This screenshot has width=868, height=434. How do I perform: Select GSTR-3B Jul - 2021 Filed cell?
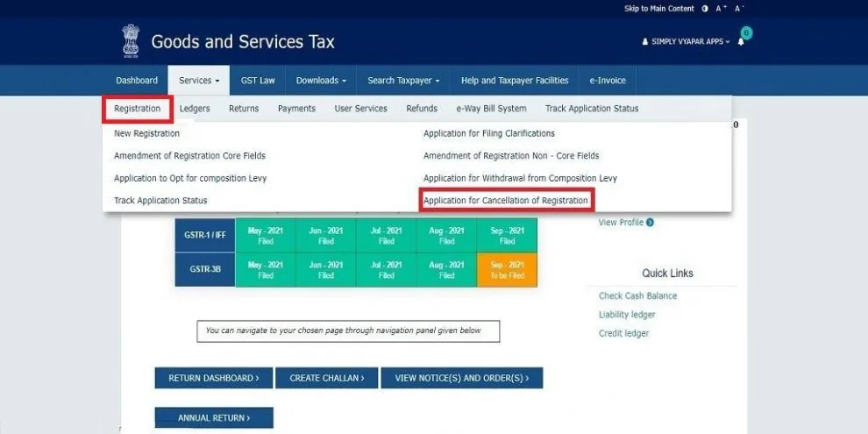coord(387,269)
